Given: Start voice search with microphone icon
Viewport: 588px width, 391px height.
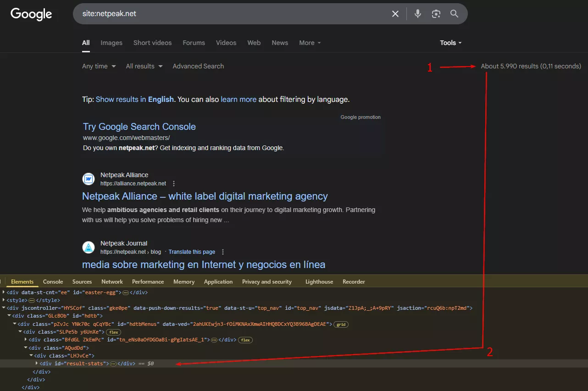Looking at the screenshot, I should 417,14.
